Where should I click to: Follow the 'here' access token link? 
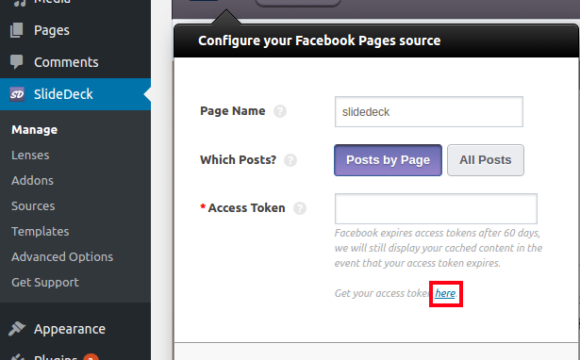(x=445, y=293)
